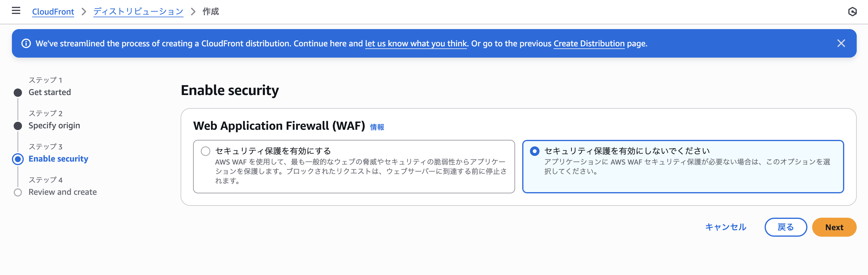This screenshot has width=868, height=275.
Task: Click the hexagon settings icon top right
Action: (x=852, y=12)
